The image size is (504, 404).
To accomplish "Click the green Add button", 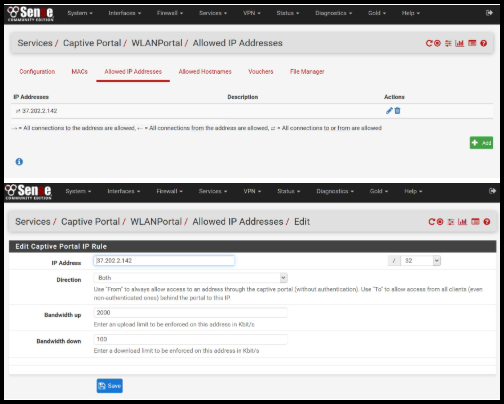I will (481, 143).
